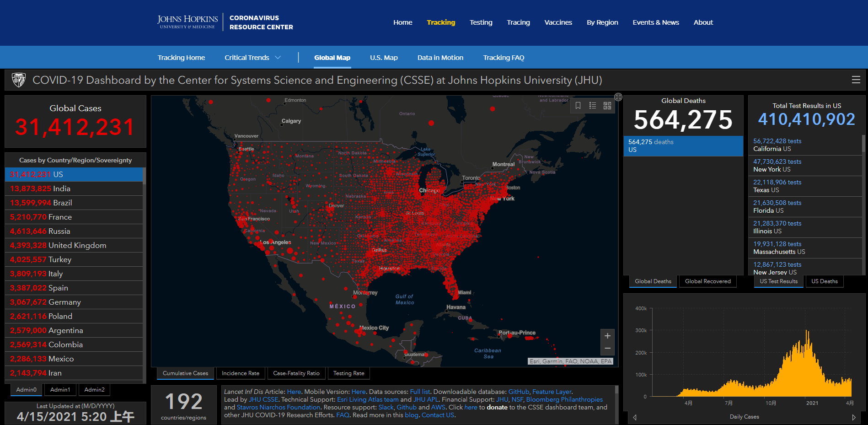Open the JHU CSSE link
Screen dimensions: 868x425
pos(263,399)
